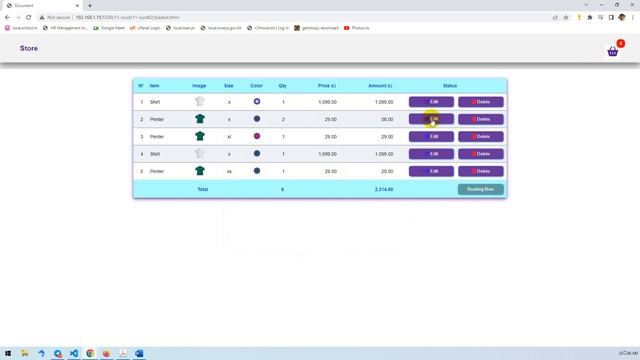Open Microsoft Word from the taskbar

(x=139, y=353)
